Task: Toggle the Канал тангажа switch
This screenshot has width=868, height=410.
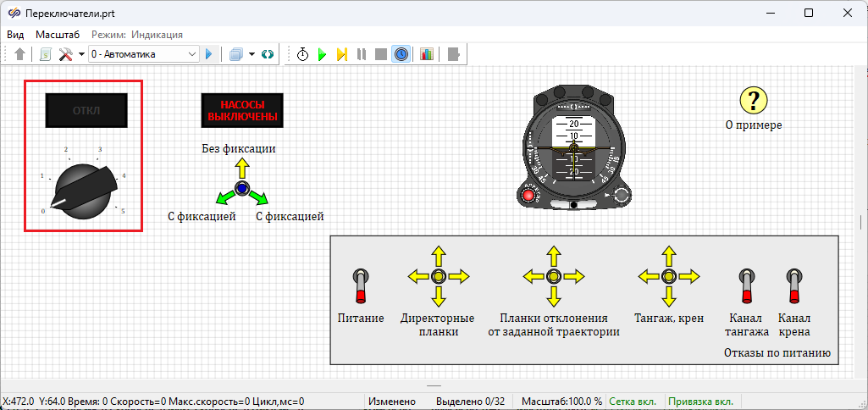Action: (748, 285)
